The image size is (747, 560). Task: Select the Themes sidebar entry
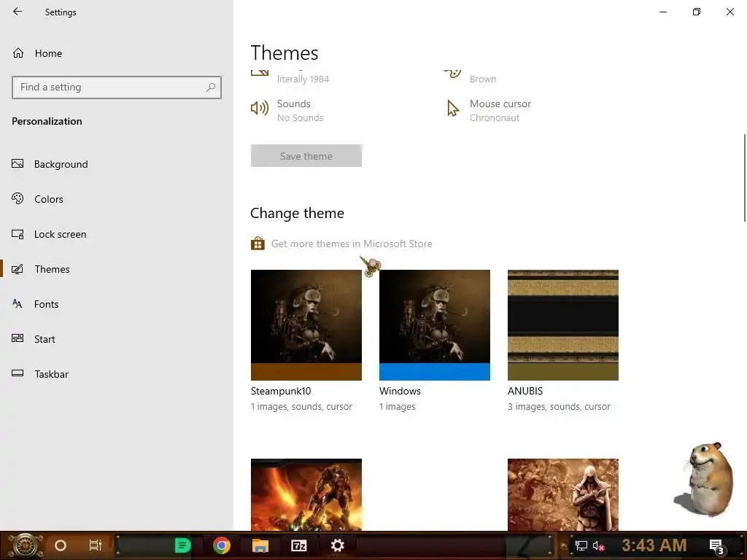[x=52, y=269]
